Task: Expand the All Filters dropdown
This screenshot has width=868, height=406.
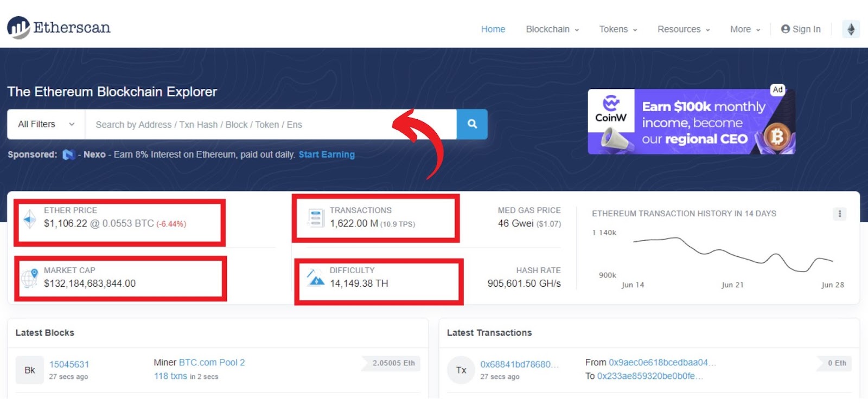Action: (46, 124)
